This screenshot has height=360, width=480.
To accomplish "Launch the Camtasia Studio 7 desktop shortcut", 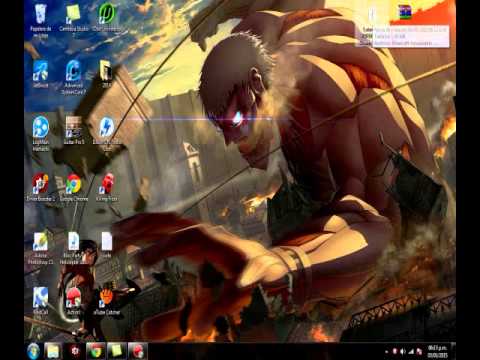I will [74, 21].
